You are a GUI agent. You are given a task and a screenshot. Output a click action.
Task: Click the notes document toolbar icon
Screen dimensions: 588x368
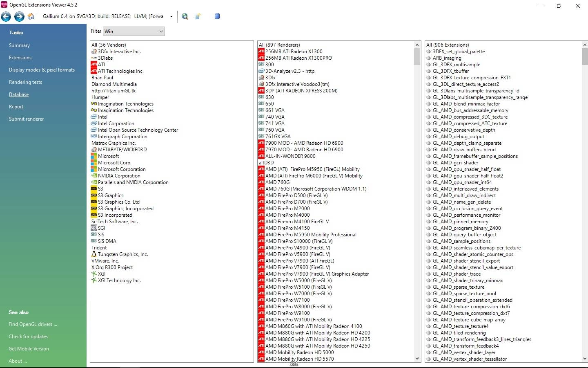[198, 16]
